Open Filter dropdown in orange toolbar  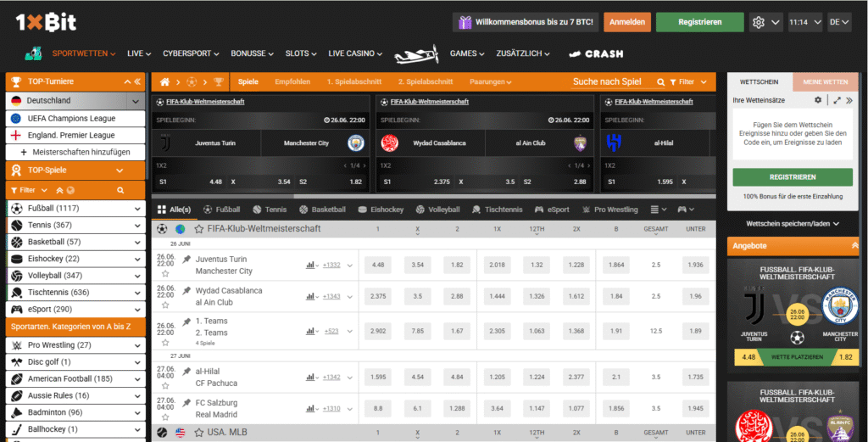[x=688, y=82]
